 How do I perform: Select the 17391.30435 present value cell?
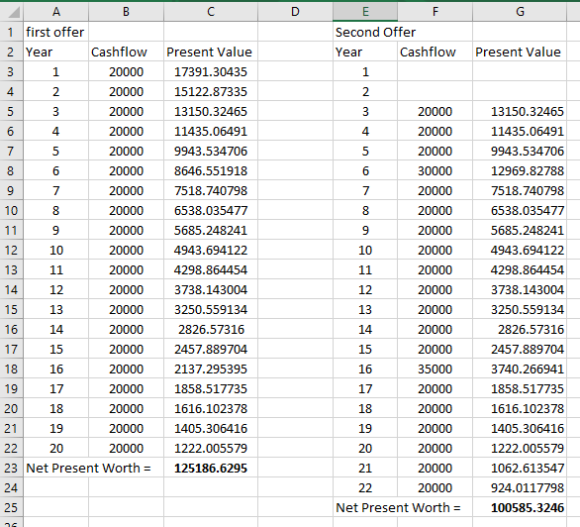[210, 72]
